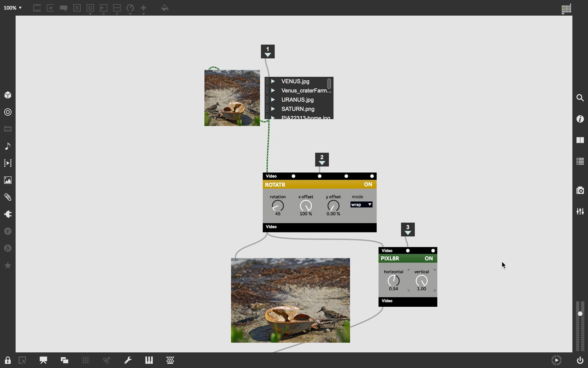The height and width of the screenshot is (368, 588).
Task: Select the SATURN.png file name
Action: 298,109
